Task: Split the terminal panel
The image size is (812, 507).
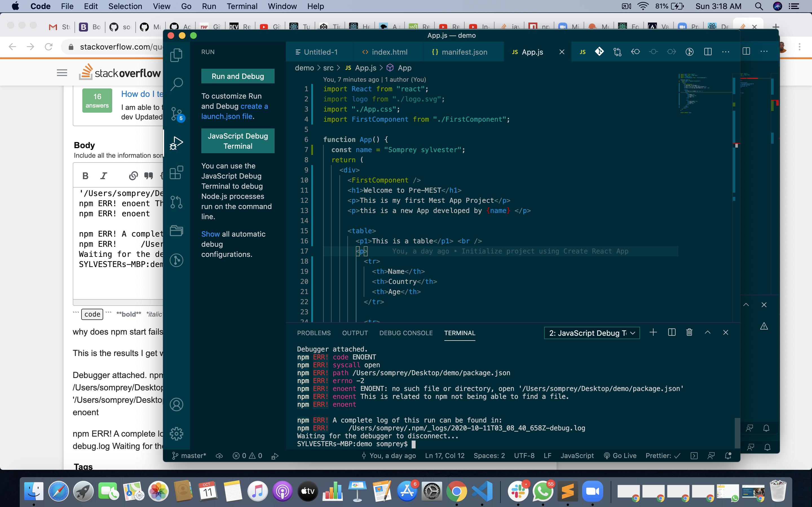Action: (x=671, y=332)
